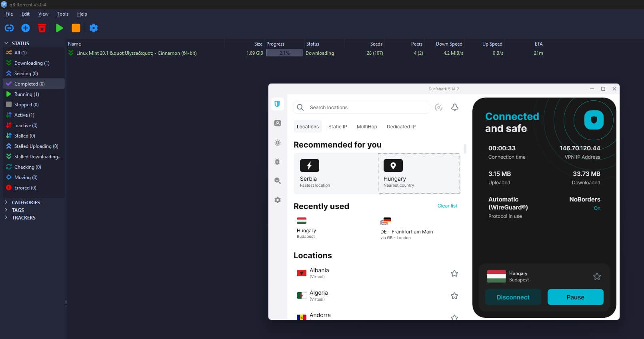Image resolution: width=644 pixels, height=339 pixels.
Task: Switch to the MultiHop tab
Action: click(x=367, y=127)
